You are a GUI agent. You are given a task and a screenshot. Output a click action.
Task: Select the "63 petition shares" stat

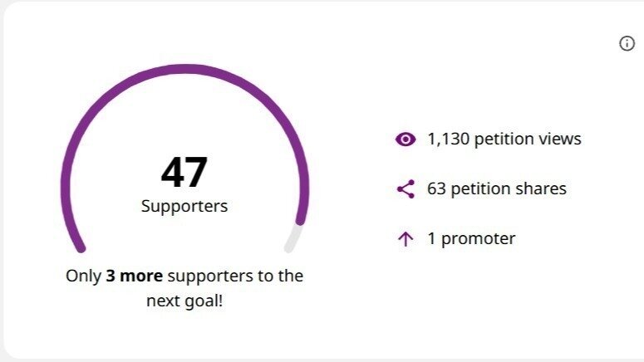pos(496,189)
